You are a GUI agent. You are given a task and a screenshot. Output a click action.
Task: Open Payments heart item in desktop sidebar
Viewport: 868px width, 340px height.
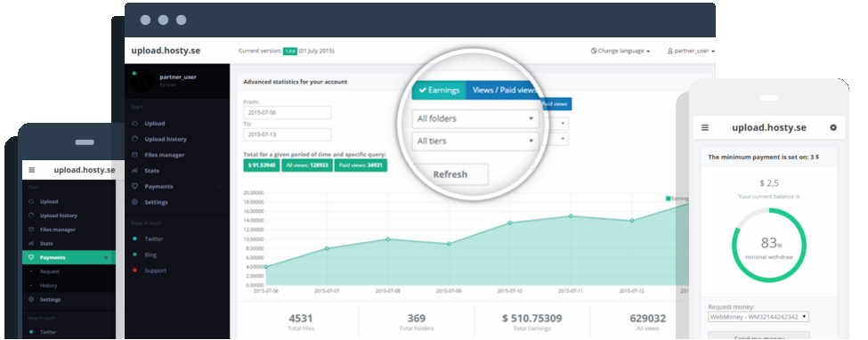(x=158, y=187)
